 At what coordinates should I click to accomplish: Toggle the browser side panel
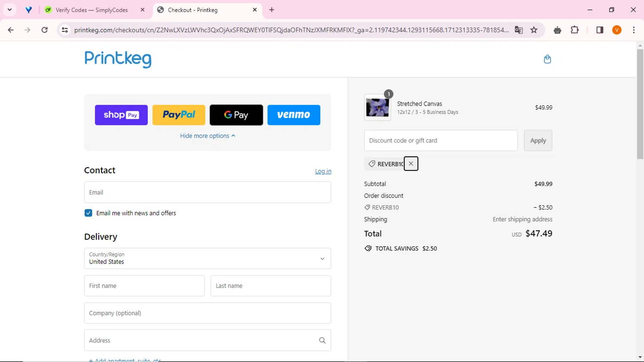pos(600,30)
